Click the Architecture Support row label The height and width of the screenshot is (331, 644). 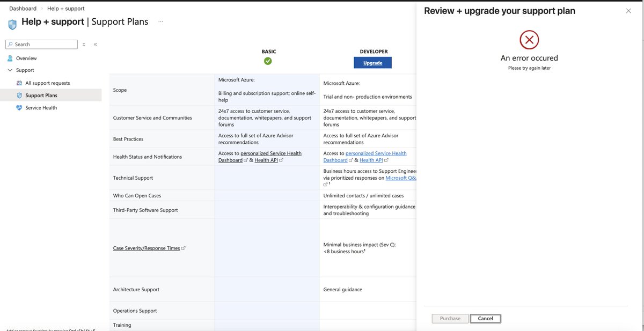pos(136,290)
